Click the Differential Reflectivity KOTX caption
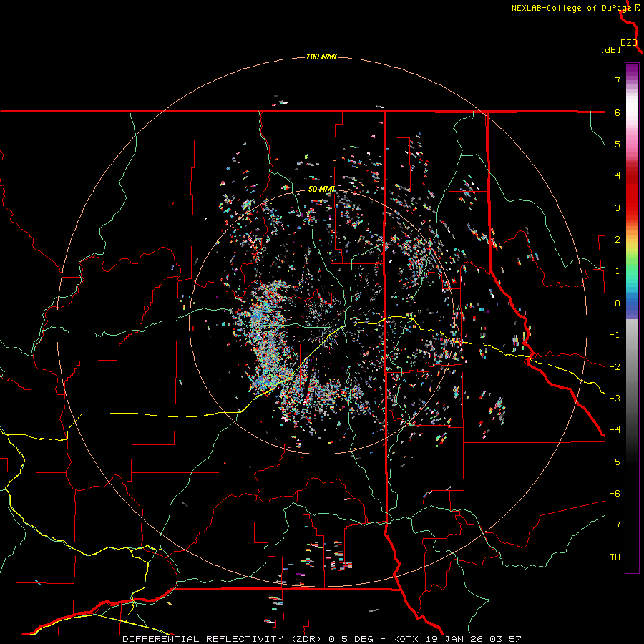Image resolution: width=644 pixels, height=644 pixels. coord(321,639)
